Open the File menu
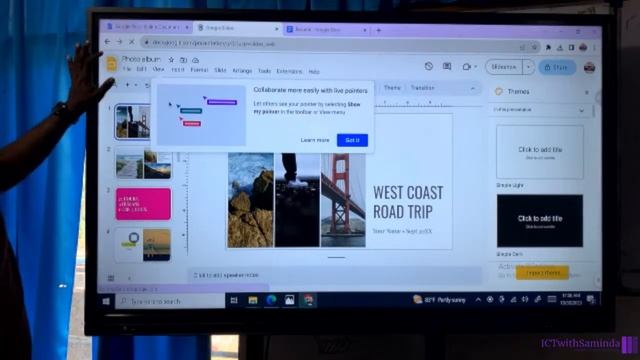 pyautogui.click(x=127, y=69)
